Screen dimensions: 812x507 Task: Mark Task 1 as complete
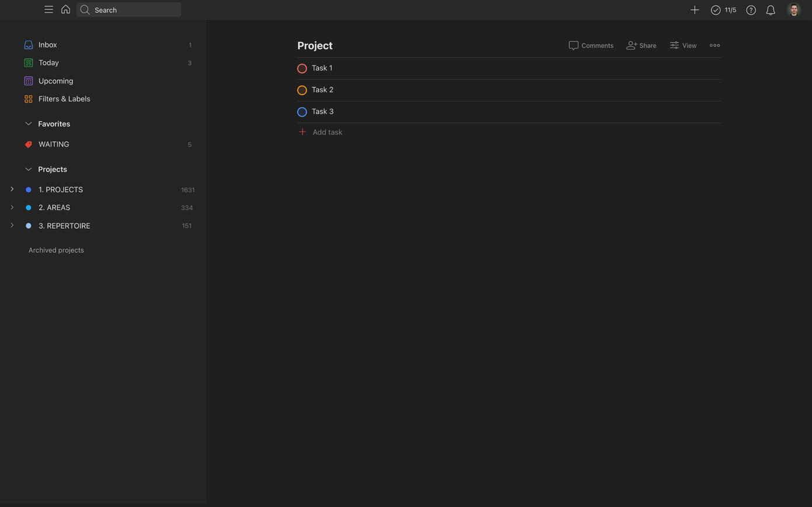click(302, 68)
